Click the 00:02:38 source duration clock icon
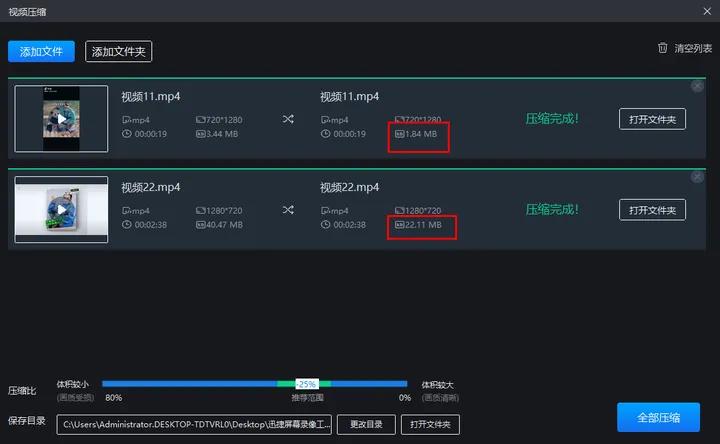The height and width of the screenshot is (444, 720). 127,225
